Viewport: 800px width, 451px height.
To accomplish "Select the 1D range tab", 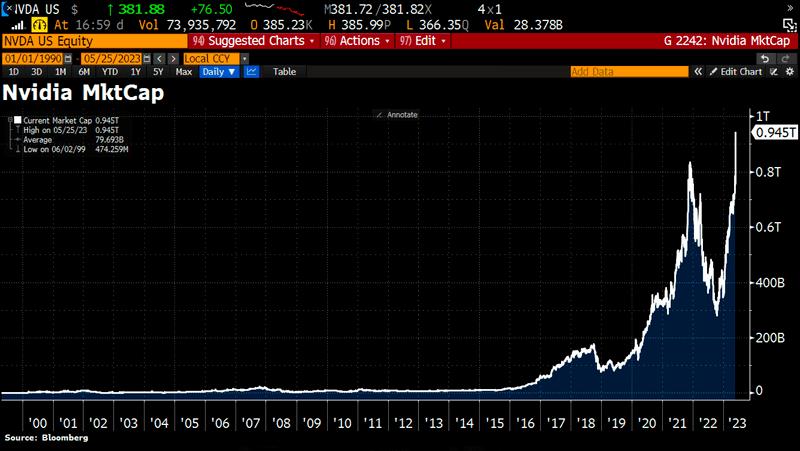I will [14, 72].
